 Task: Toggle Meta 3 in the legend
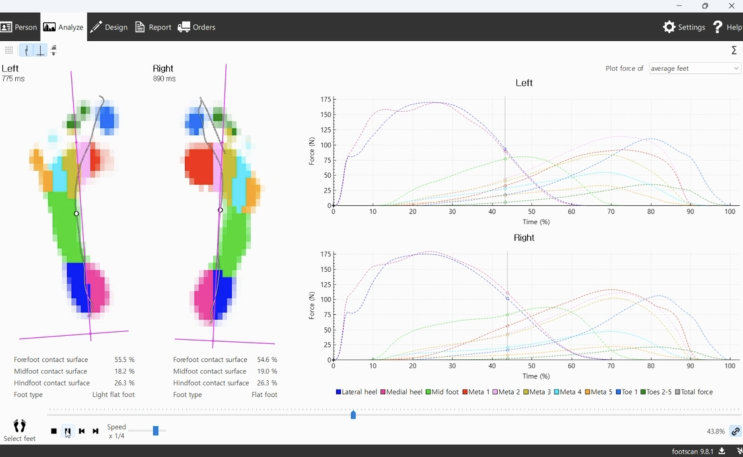point(537,392)
